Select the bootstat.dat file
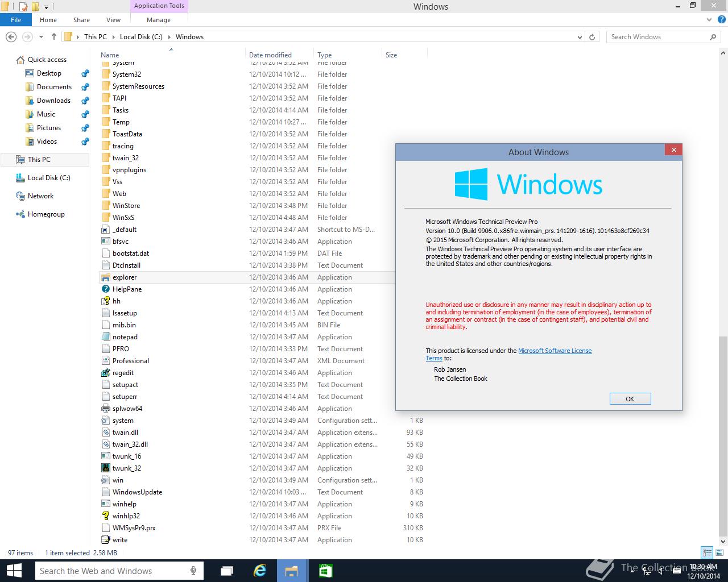The image size is (728, 582). click(x=263, y=253)
